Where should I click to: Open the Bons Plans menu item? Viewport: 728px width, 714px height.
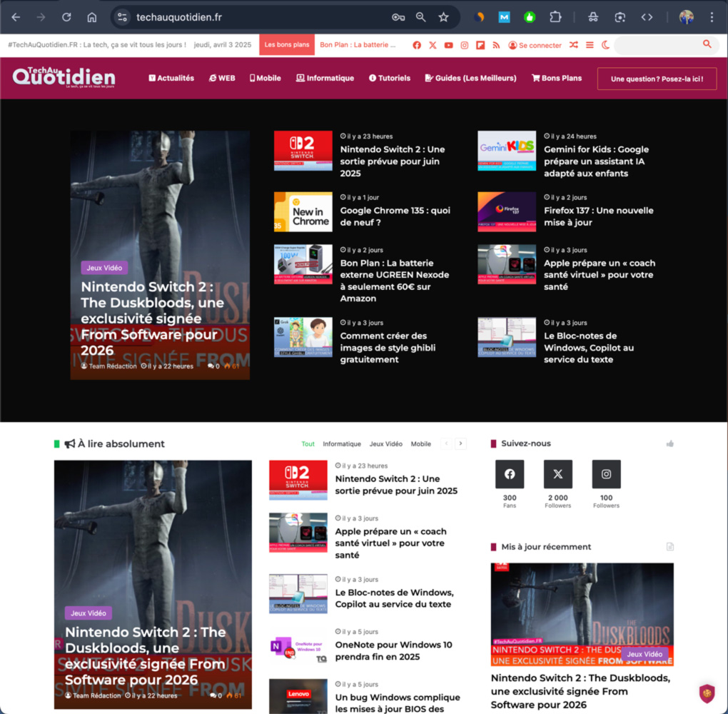pyautogui.click(x=557, y=78)
